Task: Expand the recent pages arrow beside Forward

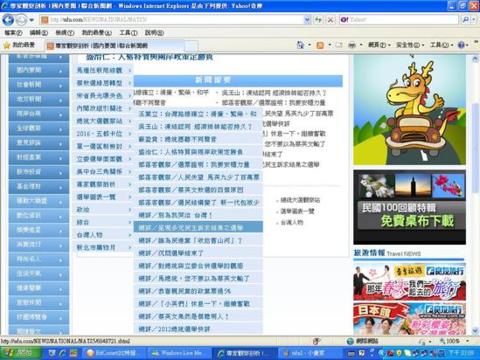Action: [32, 20]
